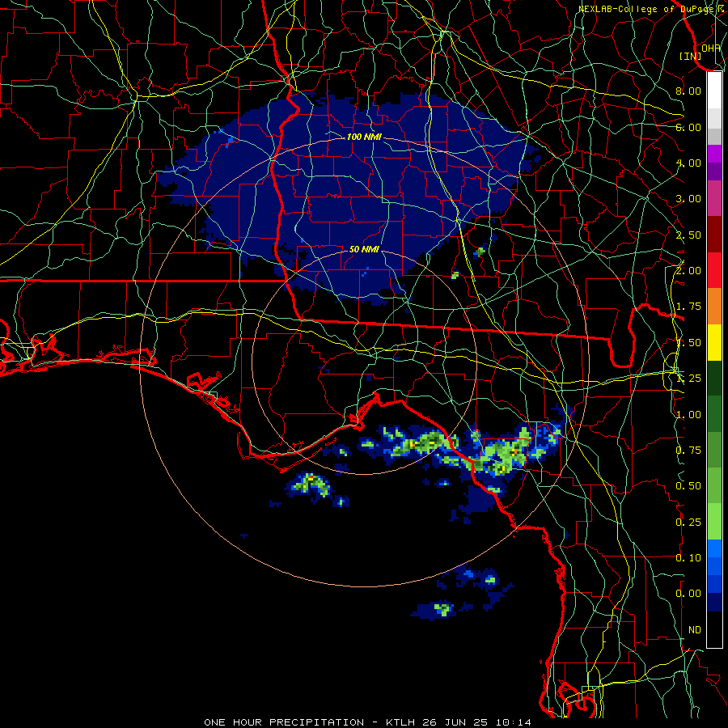Click the 0.75 legend value
Viewport: 728px width, 728px height.
[x=688, y=451]
